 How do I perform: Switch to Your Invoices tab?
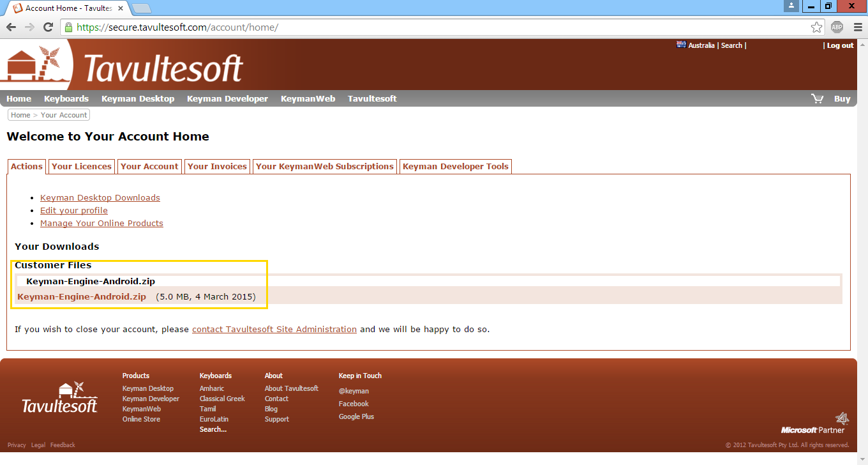pos(217,166)
